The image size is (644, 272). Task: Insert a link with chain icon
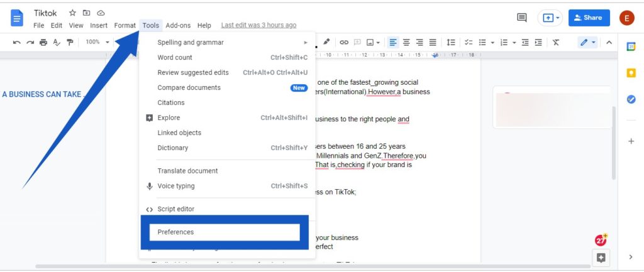coord(344,42)
